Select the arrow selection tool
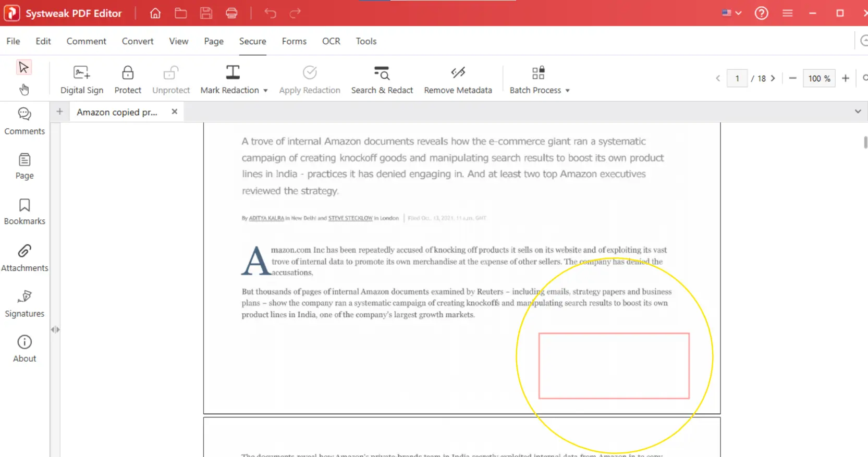 (23, 67)
